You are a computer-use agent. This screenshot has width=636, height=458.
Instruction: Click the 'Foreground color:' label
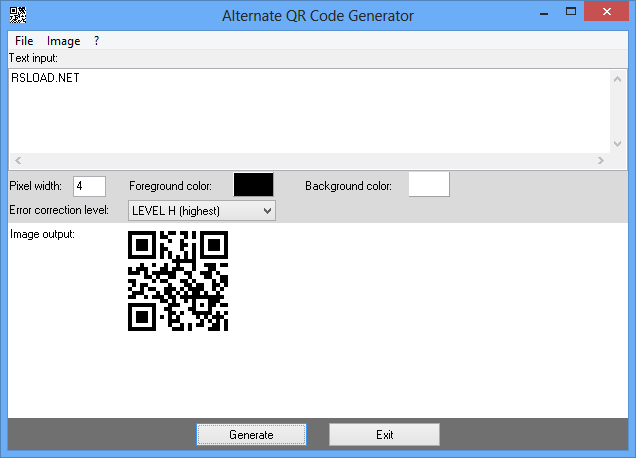coord(170,186)
